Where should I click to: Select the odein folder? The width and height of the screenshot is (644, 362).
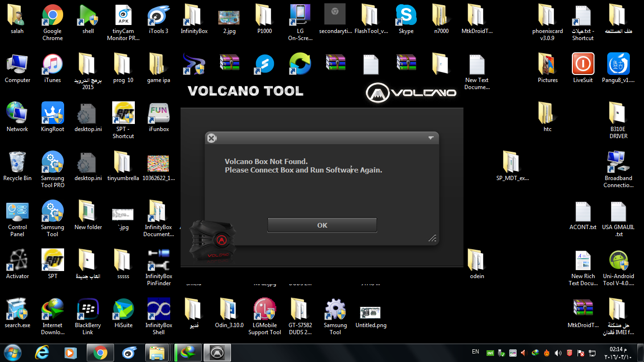point(477,265)
